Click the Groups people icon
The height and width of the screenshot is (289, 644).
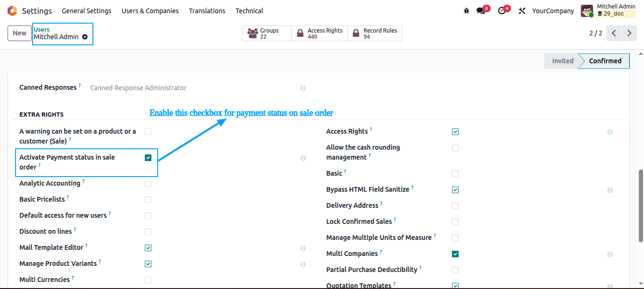252,34
